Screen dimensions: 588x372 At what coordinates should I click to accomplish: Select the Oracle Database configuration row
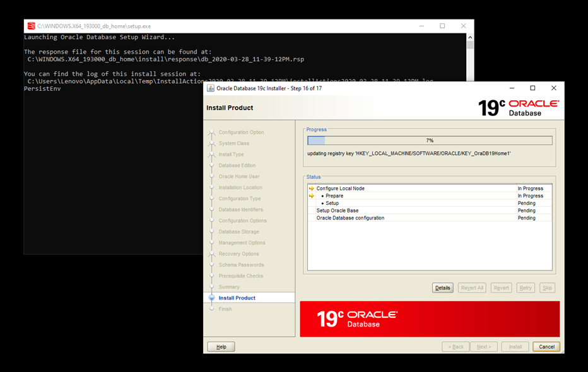(x=430, y=218)
